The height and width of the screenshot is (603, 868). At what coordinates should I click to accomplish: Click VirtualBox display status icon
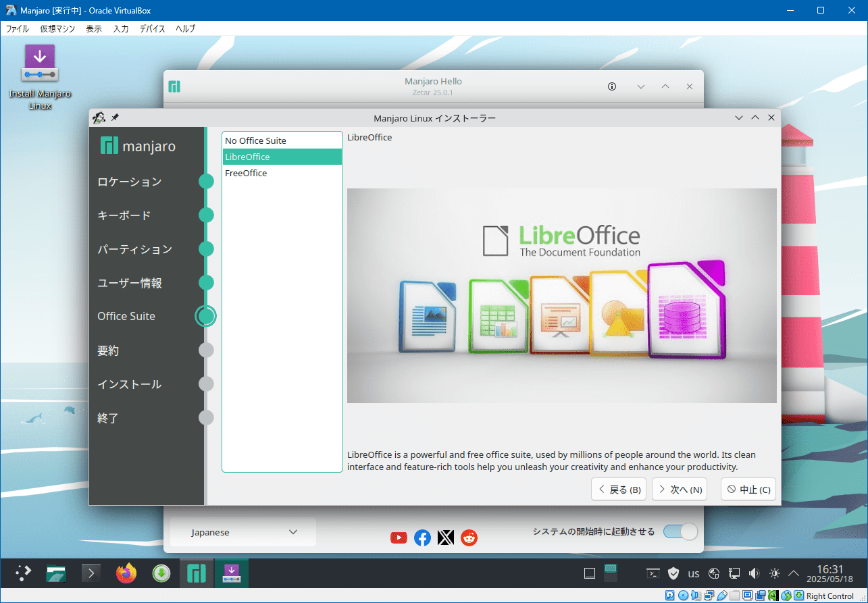(x=747, y=596)
